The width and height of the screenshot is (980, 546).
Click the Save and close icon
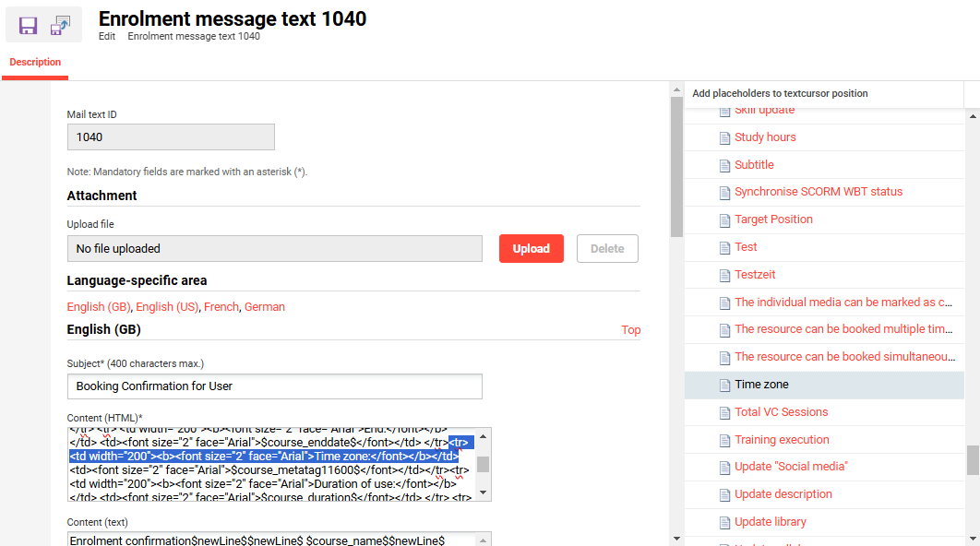61,25
